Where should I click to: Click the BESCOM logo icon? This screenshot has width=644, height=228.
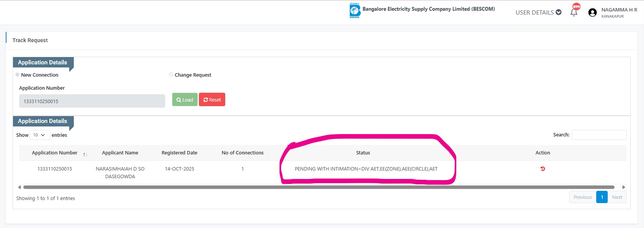(355, 10)
